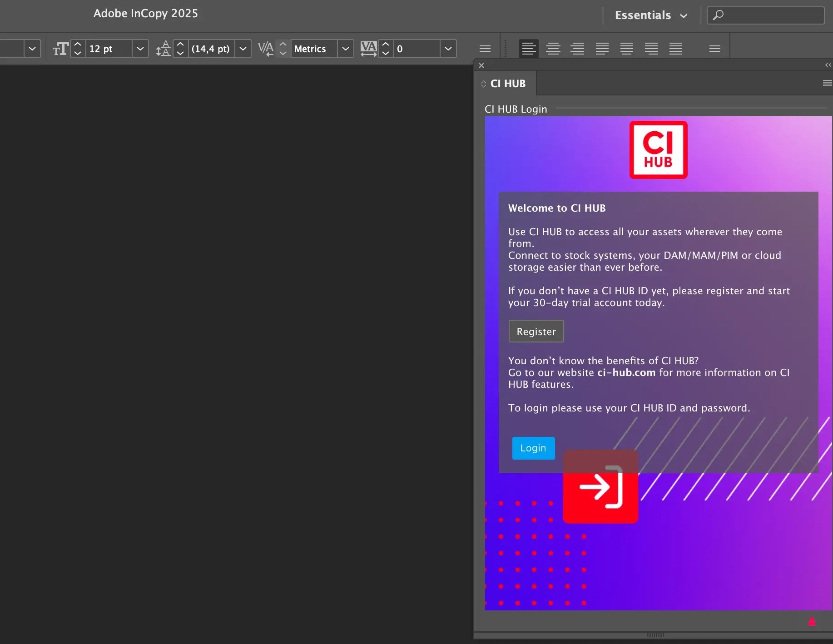Click the kerning icon
Image resolution: width=833 pixels, height=644 pixels.
(x=266, y=49)
